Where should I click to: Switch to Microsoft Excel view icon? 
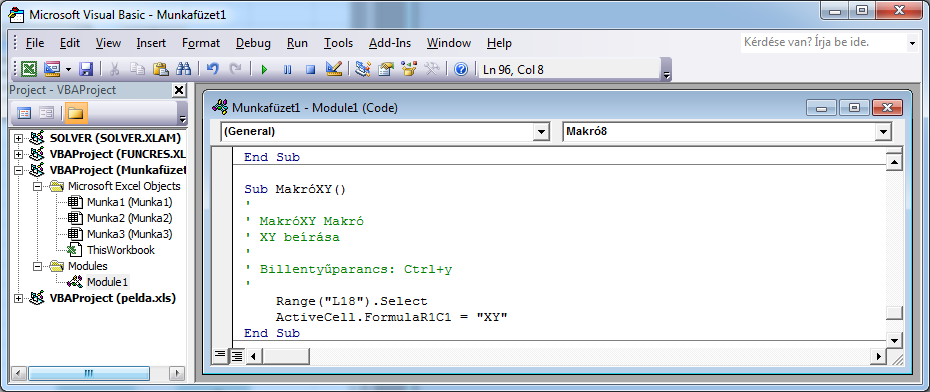coord(28,69)
